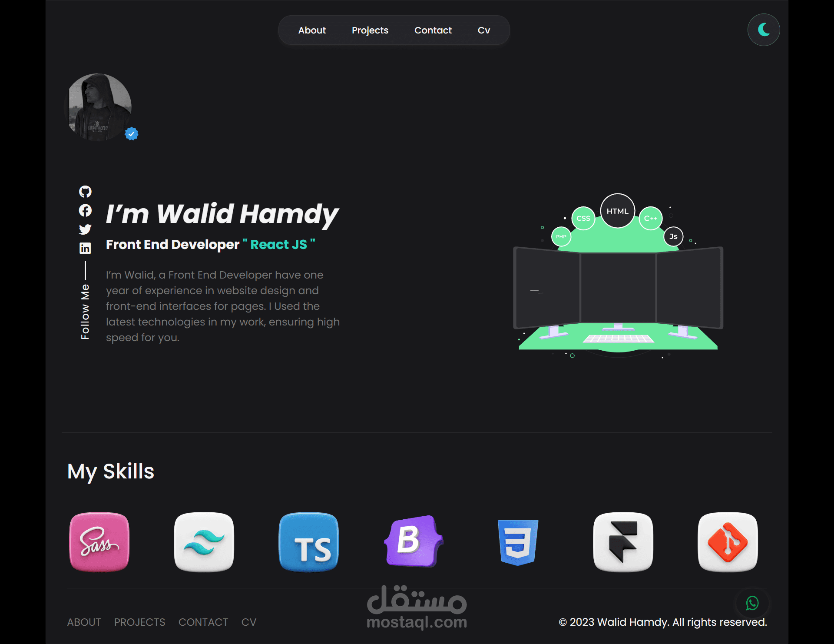Screen dimensions: 834x644
Task: Open the About navigation tab
Action: 311,30
